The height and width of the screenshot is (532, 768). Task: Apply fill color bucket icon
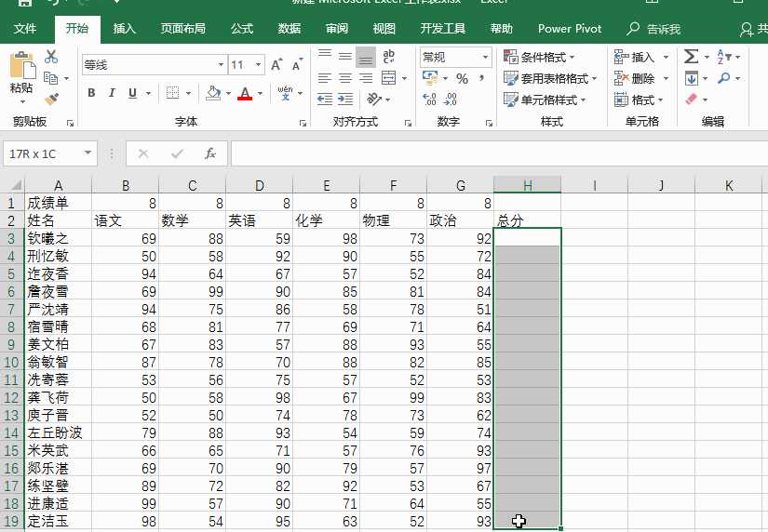(213, 92)
